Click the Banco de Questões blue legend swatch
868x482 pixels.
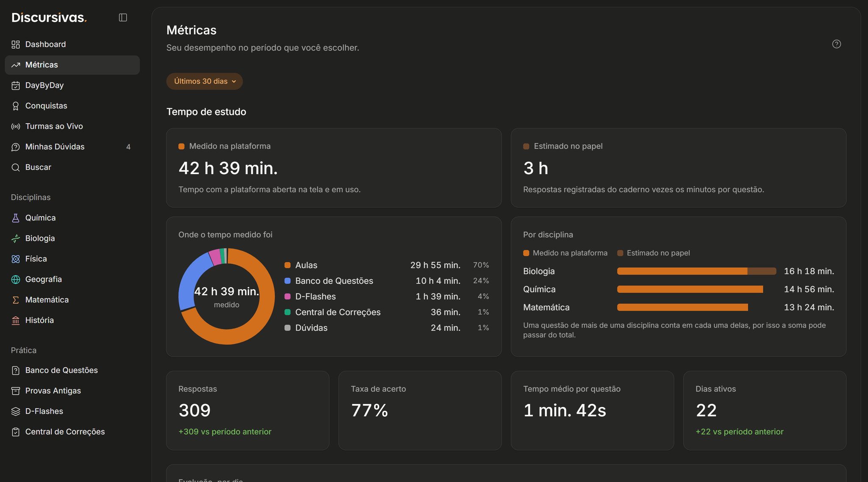287,281
